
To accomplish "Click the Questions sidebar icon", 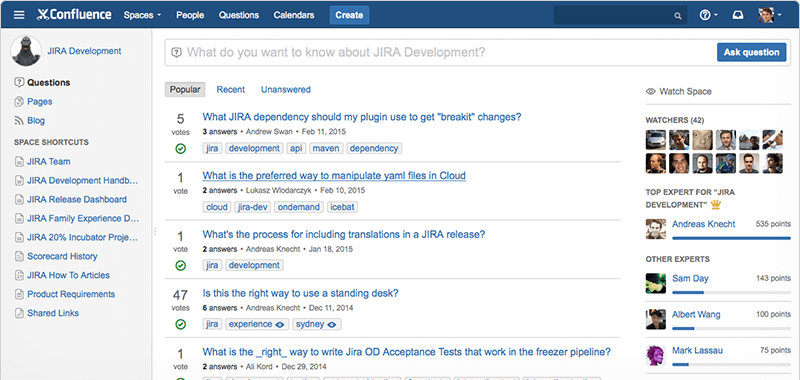I will pos(19,82).
